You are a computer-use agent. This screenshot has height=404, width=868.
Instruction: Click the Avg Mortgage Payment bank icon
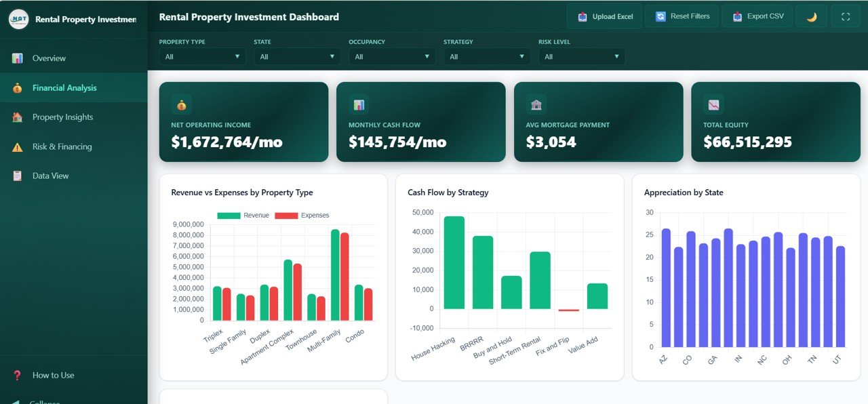(x=536, y=104)
